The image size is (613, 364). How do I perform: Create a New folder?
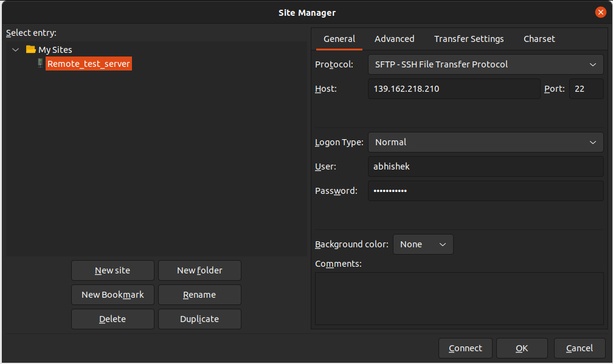click(199, 270)
